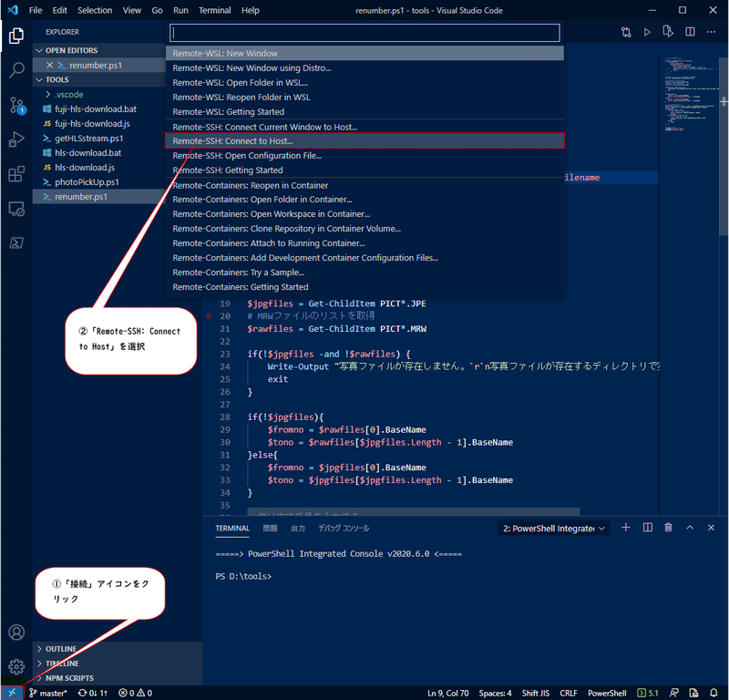Screen dimensions: 729x700
Task: Click the Open Changes icon in editor toolbar
Action: tap(626, 32)
